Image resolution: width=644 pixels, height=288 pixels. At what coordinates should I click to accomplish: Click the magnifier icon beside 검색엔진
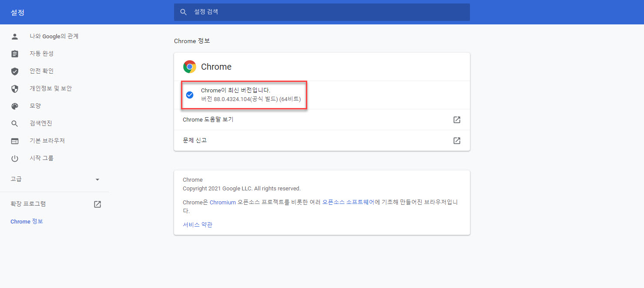[x=15, y=124]
